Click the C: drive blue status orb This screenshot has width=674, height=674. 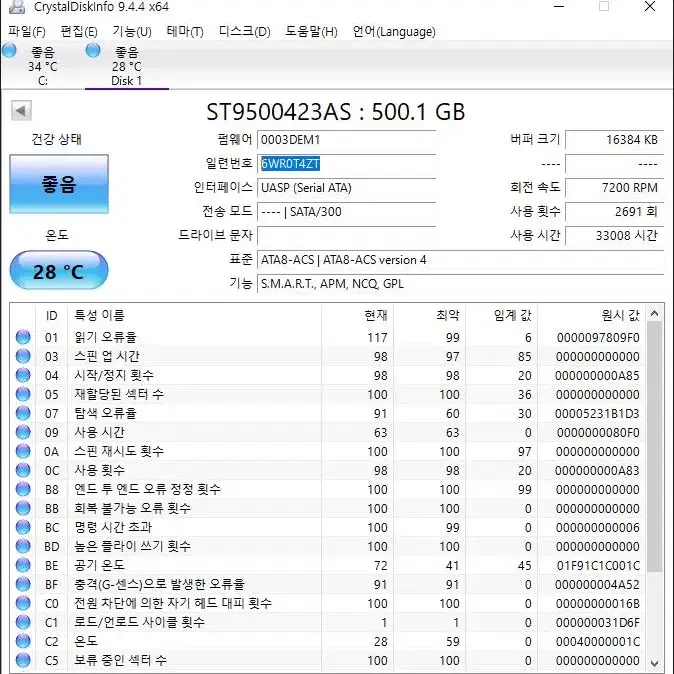click(9, 50)
